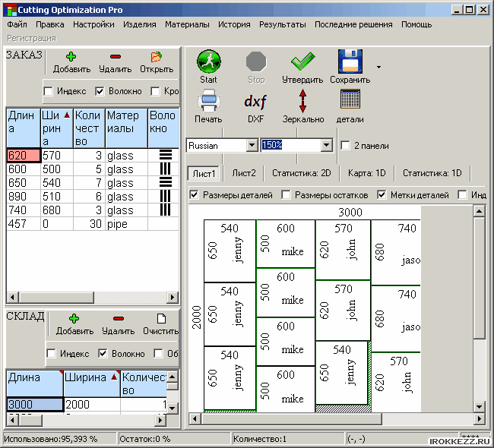Enable the 2 панели checkbox
This screenshot has width=494, height=448.
click(x=347, y=146)
